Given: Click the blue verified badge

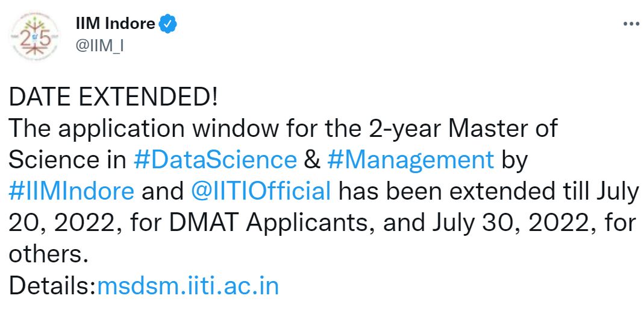Looking at the screenshot, I should pos(167,25).
